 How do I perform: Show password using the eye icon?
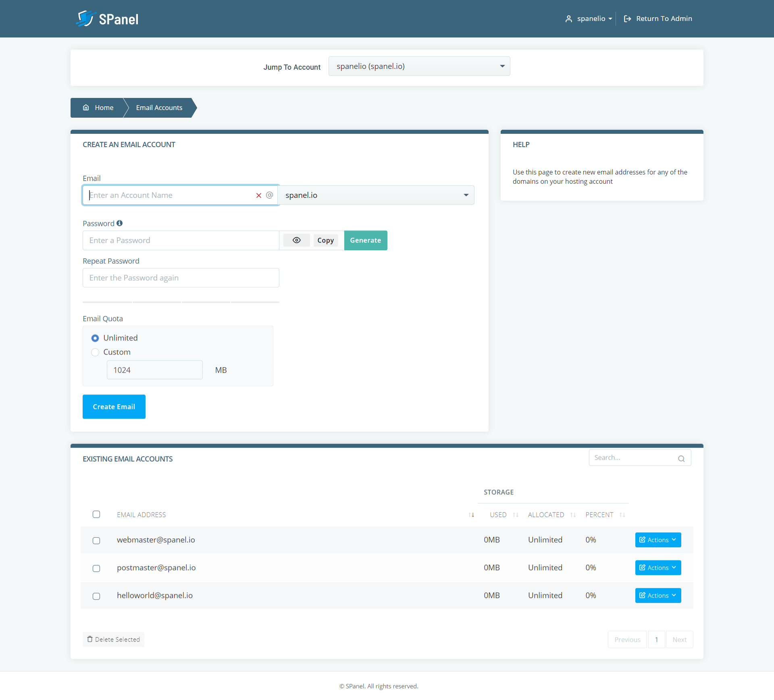tap(297, 240)
